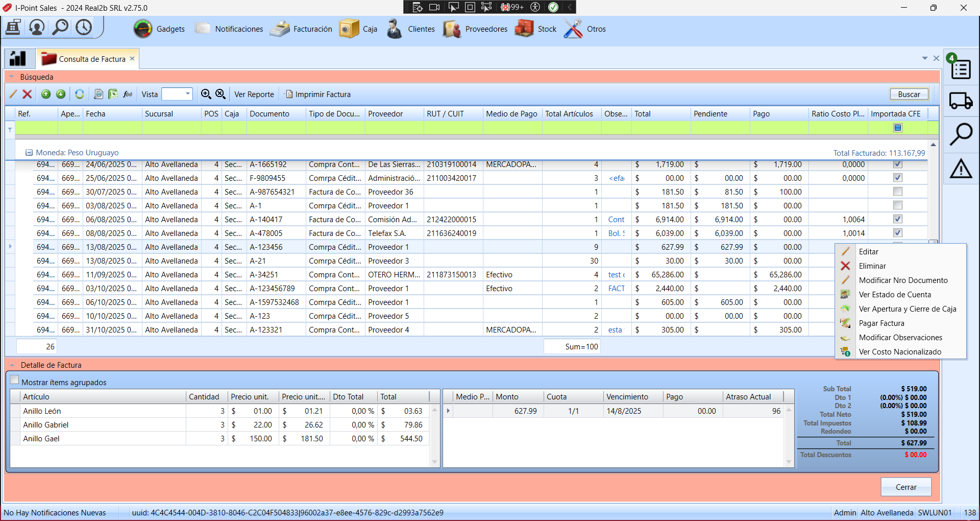980x521 pixels.
Task: Click the Cont observation link for A-140417
Action: pos(616,220)
